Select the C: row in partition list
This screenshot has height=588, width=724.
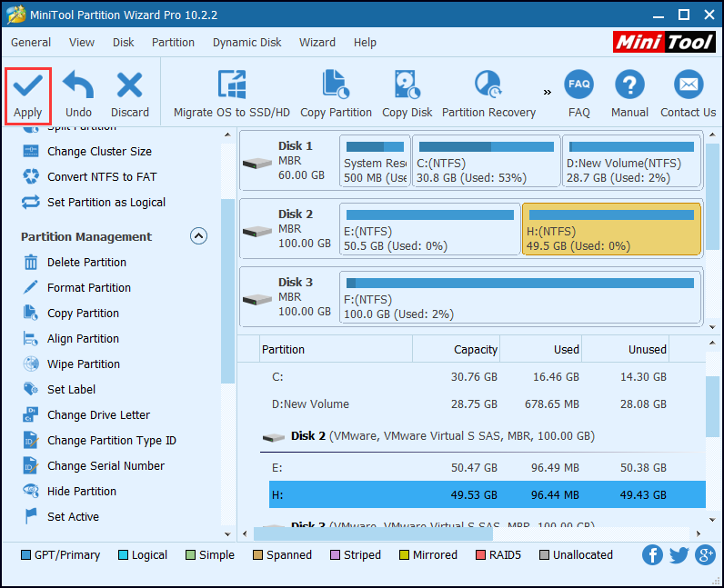click(x=488, y=376)
